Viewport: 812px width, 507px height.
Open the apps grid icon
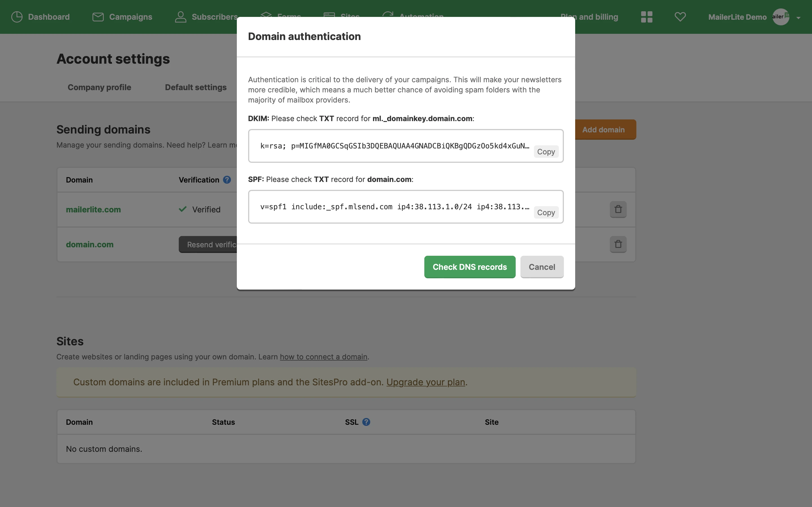646,17
